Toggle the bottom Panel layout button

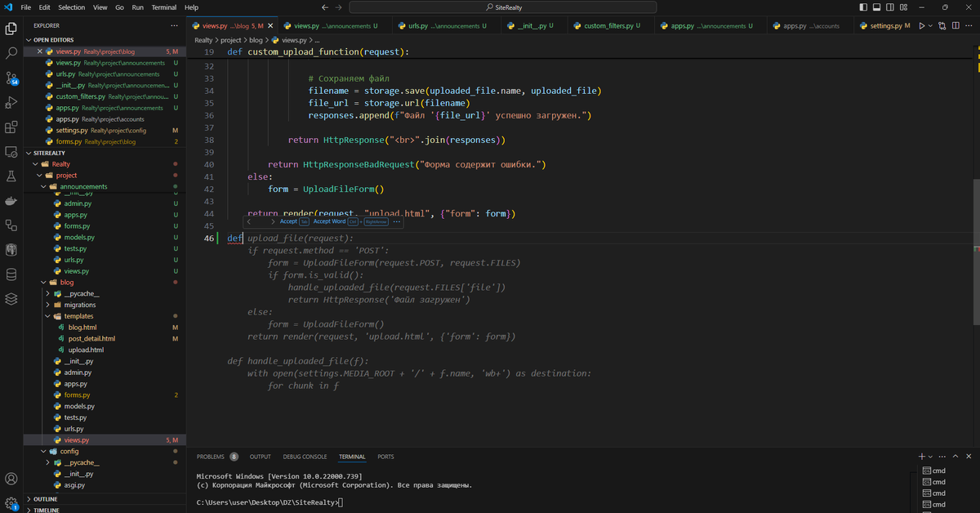pos(878,7)
